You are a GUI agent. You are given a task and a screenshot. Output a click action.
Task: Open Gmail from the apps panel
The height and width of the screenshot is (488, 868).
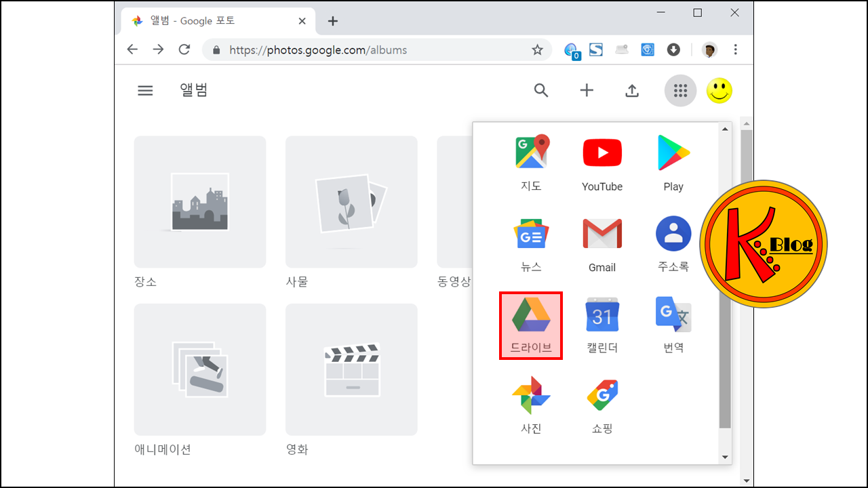(602, 243)
